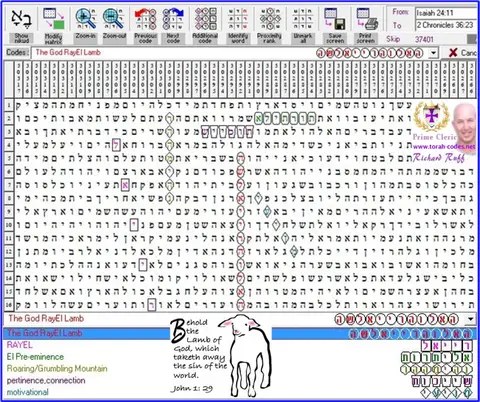Click the Codes field The God RayEl Lamb
The height and width of the screenshot is (402, 480).
[230, 53]
